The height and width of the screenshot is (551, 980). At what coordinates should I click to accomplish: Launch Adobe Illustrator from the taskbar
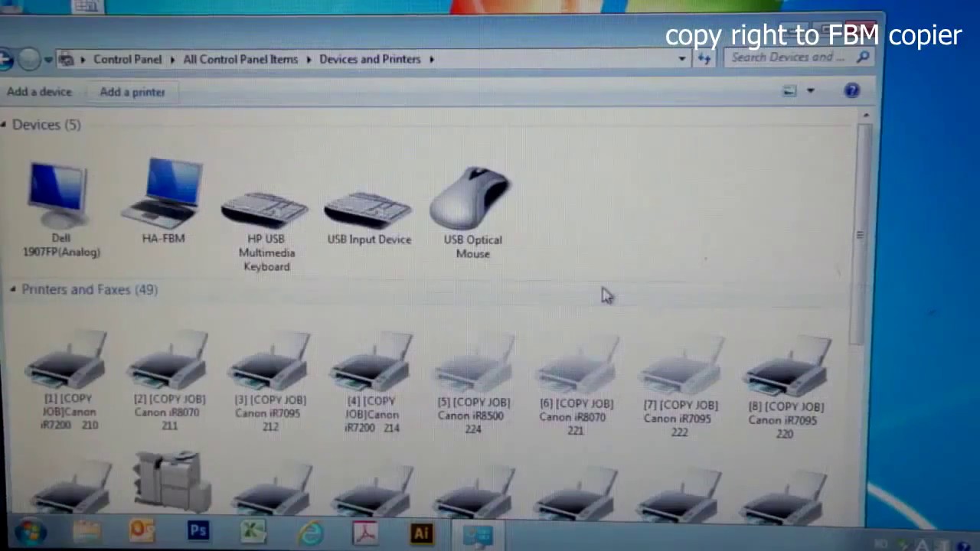pyautogui.click(x=422, y=533)
